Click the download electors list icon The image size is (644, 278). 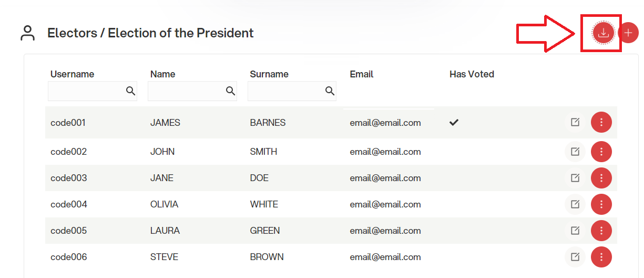(x=604, y=33)
